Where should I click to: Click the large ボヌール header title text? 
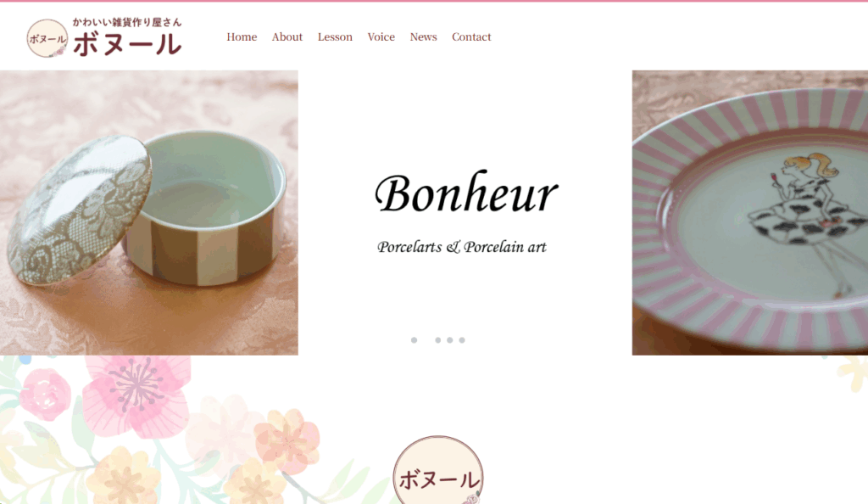pyautogui.click(x=127, y=44)
